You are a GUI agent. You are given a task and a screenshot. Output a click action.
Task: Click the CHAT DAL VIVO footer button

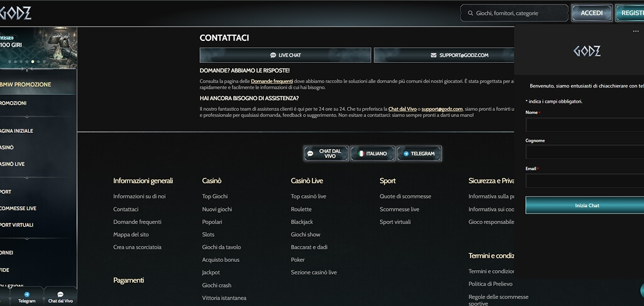(326, 154)
